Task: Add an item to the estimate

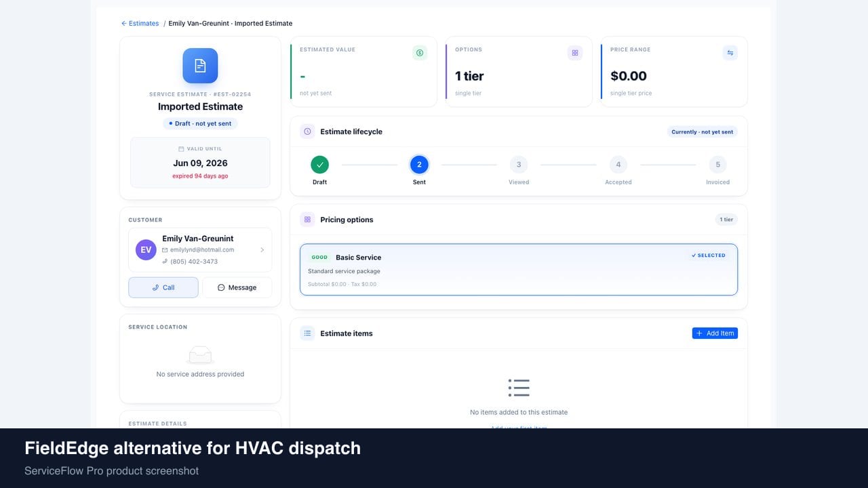Action: 715,333
